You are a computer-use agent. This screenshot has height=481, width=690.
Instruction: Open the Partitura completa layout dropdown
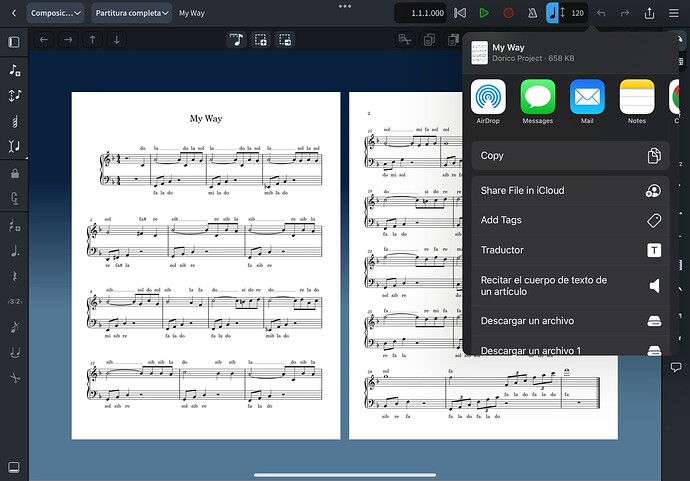[x=132, y=13]
